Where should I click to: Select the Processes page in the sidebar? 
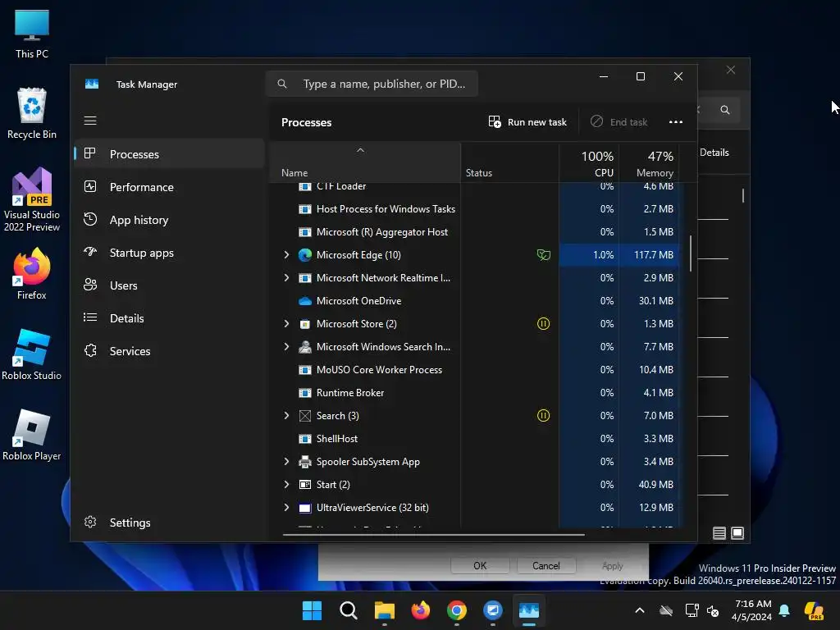point(169,154)
